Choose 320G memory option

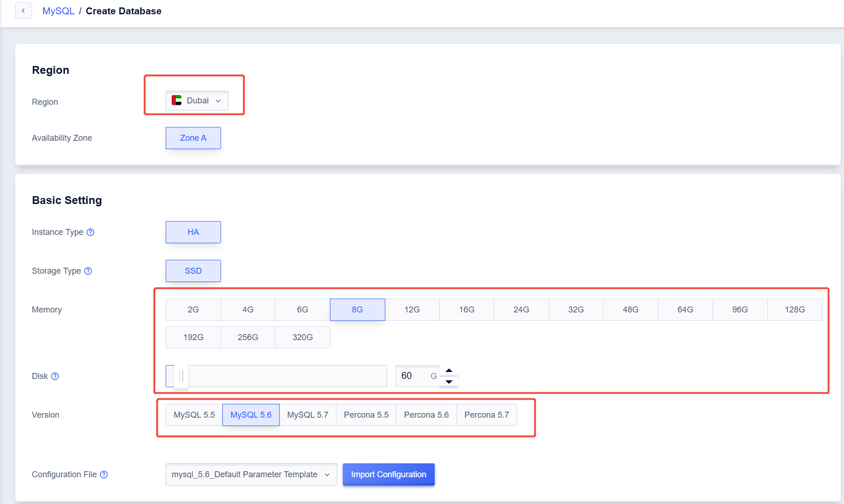pos(303,337)
